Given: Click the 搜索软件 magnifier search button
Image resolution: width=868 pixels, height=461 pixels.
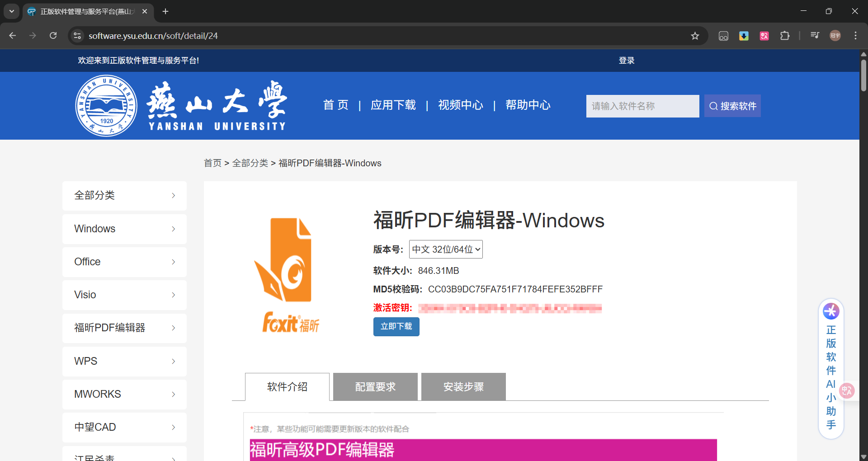Looking at the screenshot, I should pos(732,106).
